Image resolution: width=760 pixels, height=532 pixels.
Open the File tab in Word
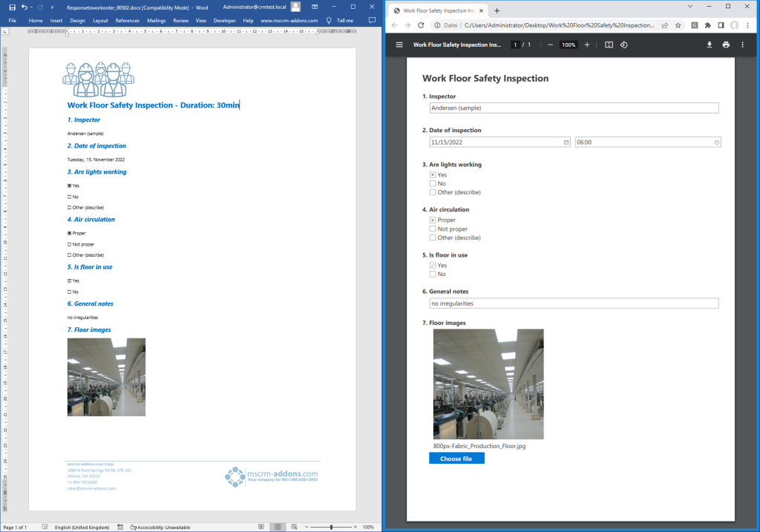click(x=13, y=20)
